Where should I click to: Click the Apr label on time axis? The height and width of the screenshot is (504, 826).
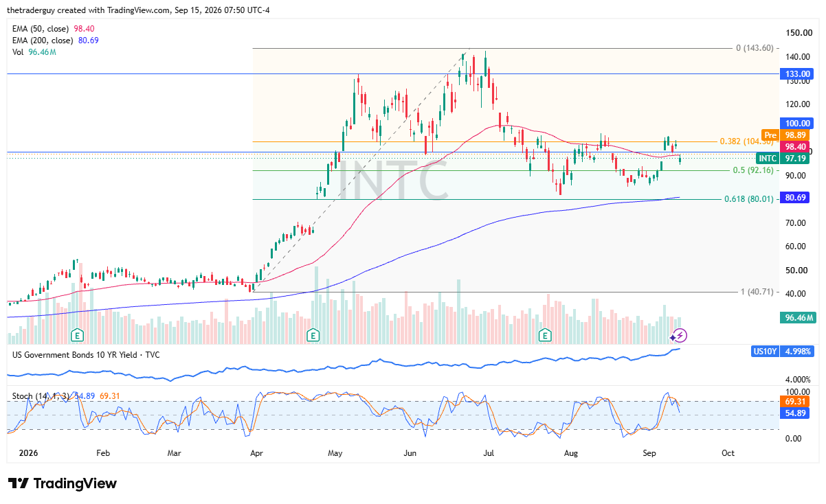(256, 453)
